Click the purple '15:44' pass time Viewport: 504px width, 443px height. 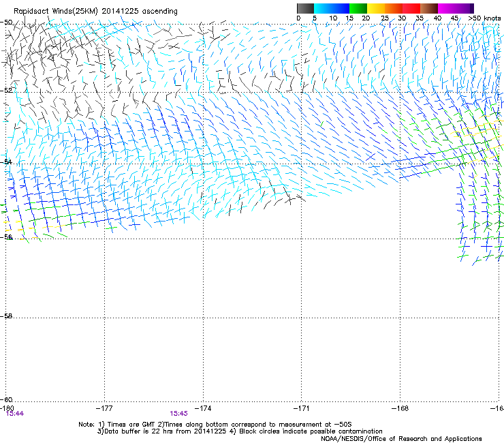[x=15, y=414]
